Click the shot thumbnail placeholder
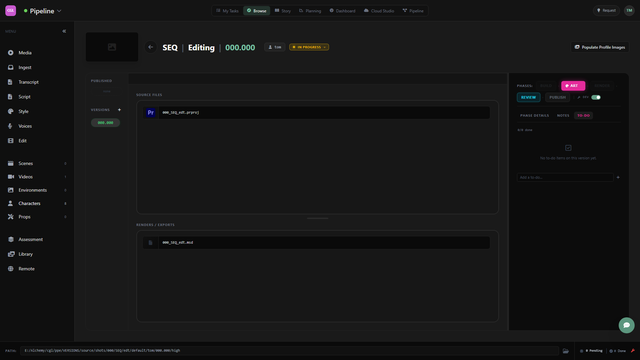Screen dimensions: 640x360 pos(112,47)
